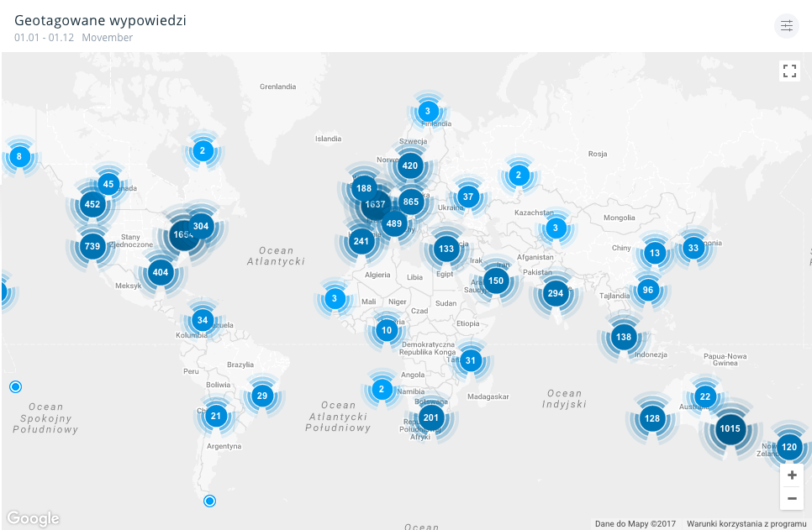Open the Warunki korzystania z programu link

(x=746, y=523)
